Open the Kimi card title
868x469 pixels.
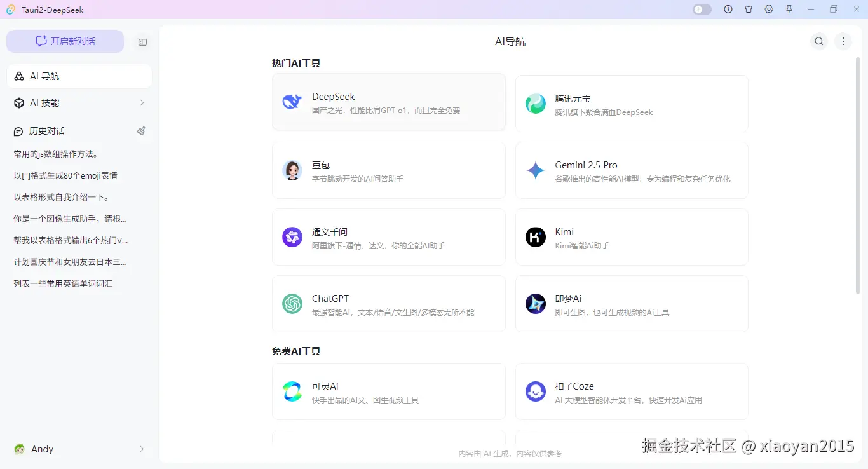[564, 232]
